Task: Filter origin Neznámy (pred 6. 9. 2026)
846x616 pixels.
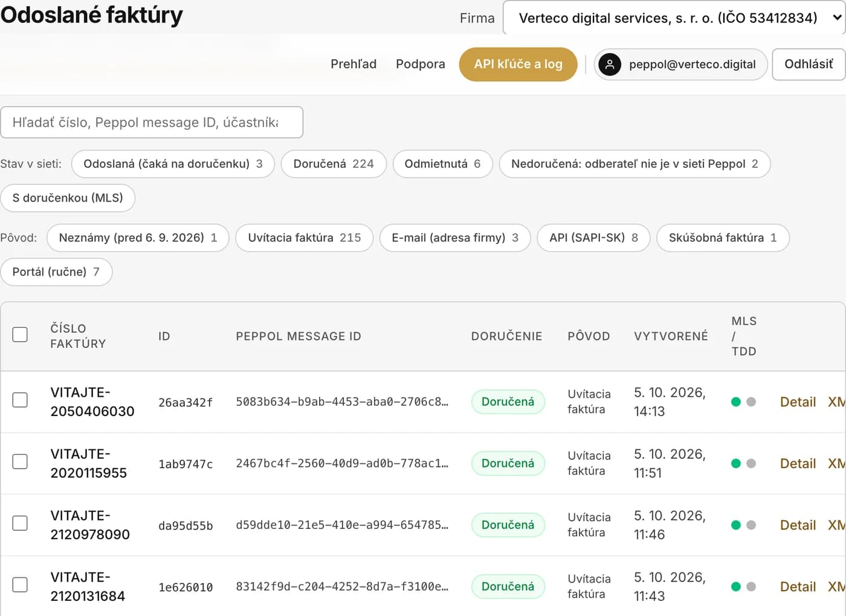Action: coord(138,238)
